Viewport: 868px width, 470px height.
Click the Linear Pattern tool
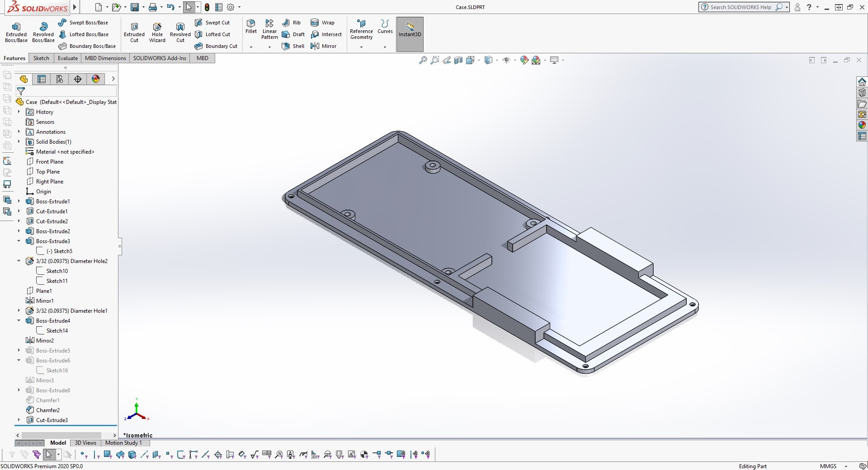[269, 29]
